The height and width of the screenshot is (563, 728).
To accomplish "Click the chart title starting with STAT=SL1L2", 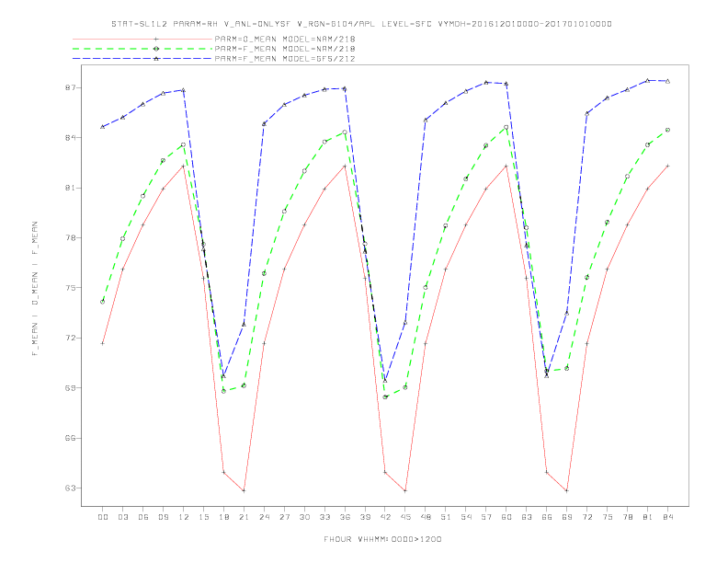I will 361,24.
